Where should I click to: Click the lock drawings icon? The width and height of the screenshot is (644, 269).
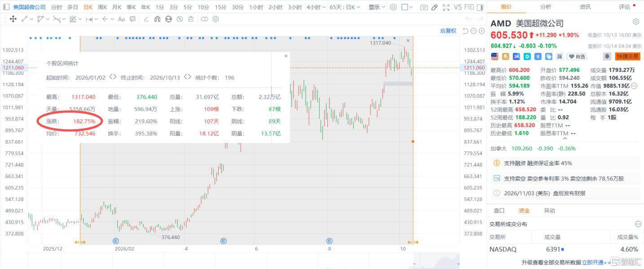(x=168, y=19)
